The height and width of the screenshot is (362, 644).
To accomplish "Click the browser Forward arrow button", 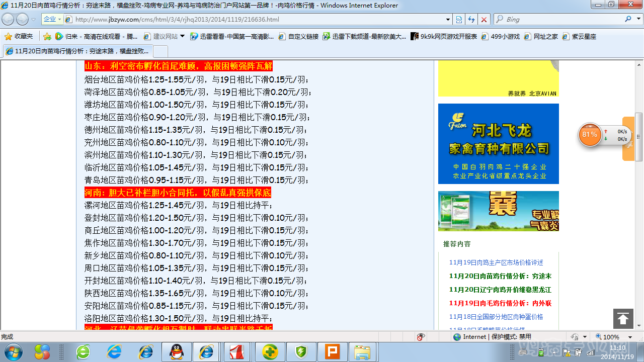I will [22, 19].
